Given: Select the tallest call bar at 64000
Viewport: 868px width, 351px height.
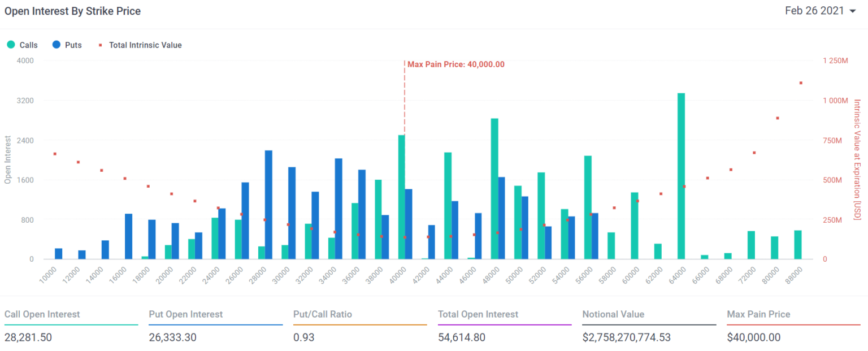Looking at the screenshot, I should coord(681,176).
